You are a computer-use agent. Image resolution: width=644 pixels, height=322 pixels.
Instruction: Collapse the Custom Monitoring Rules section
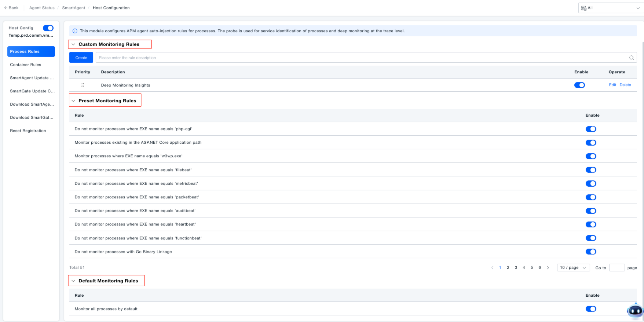(73, 44)
